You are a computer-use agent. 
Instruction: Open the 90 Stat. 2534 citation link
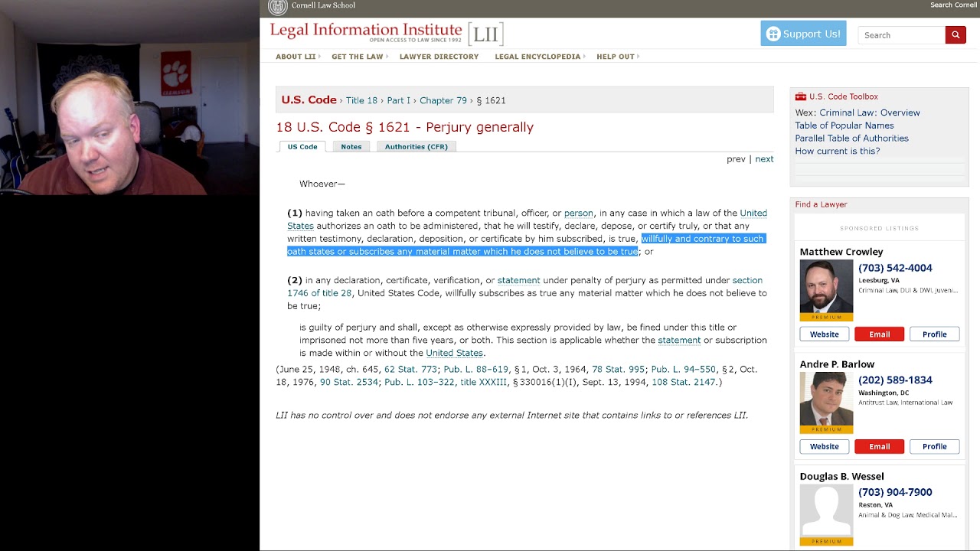(x=349, y=382)
